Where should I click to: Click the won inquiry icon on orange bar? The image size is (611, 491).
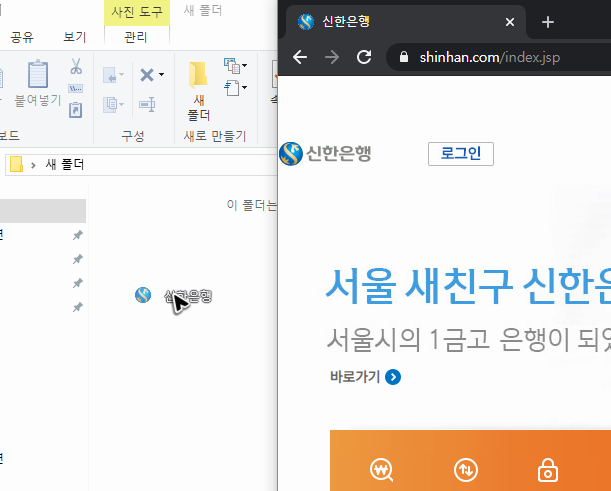click(381, 470)
